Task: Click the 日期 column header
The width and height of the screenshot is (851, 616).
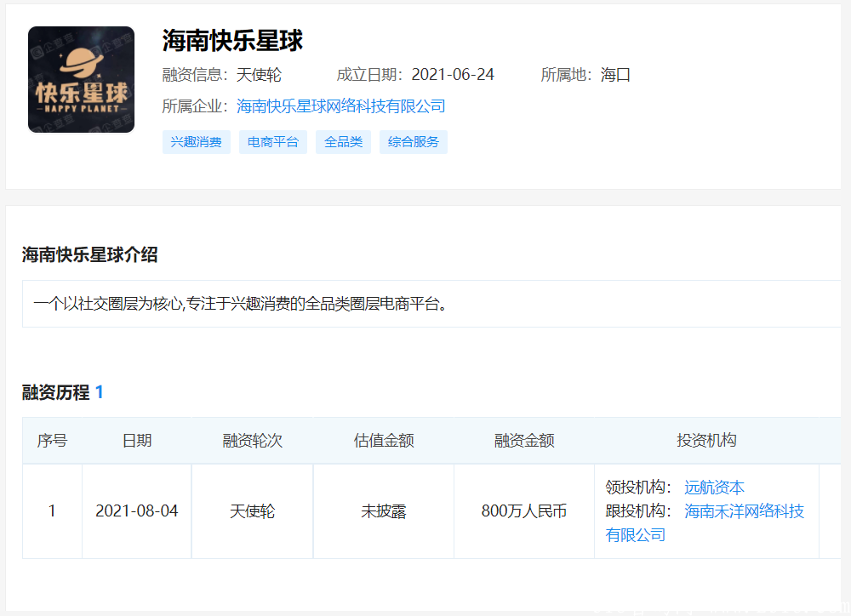Action: (x=137, y=441)
